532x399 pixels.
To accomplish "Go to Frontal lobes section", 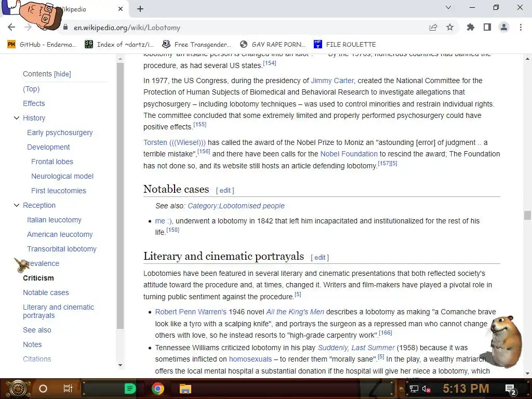I will tap(52, 162).
